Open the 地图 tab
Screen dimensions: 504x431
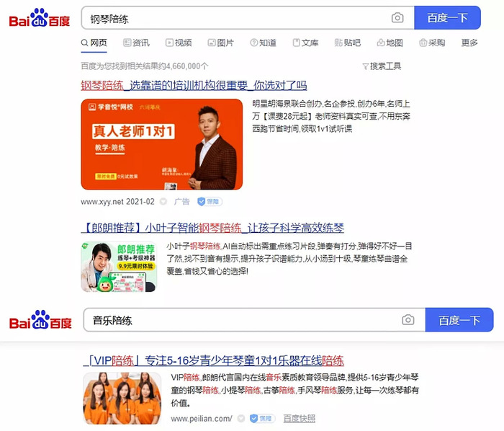[x=390, y=43]
